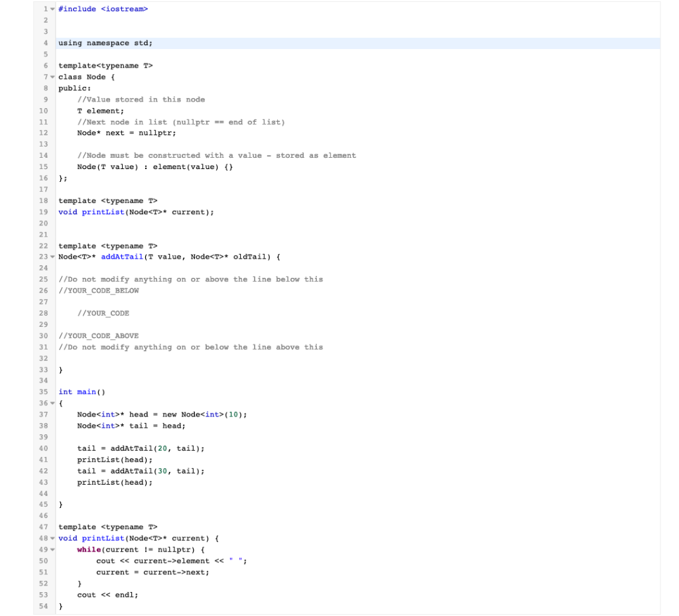679x616 pixels.
Task: Open the iostream include reference
Action: tap(126, 9)
